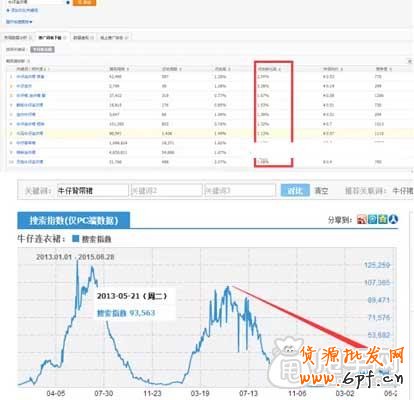Click x-axis label 03-02
Image resolution: width=414 pixels, height=400 pixels.
click(x=345, y=393)
